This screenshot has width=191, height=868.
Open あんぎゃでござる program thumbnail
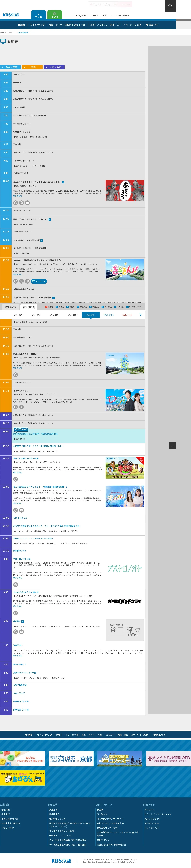(x=125, y=191)
